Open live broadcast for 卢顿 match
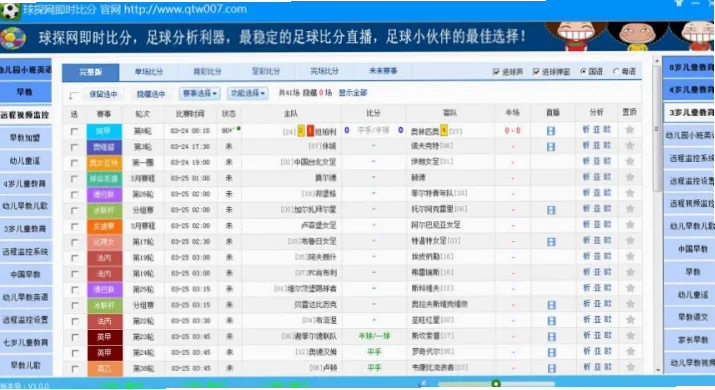The width and height of the screenshot is (715, 390). pos(551,368)
